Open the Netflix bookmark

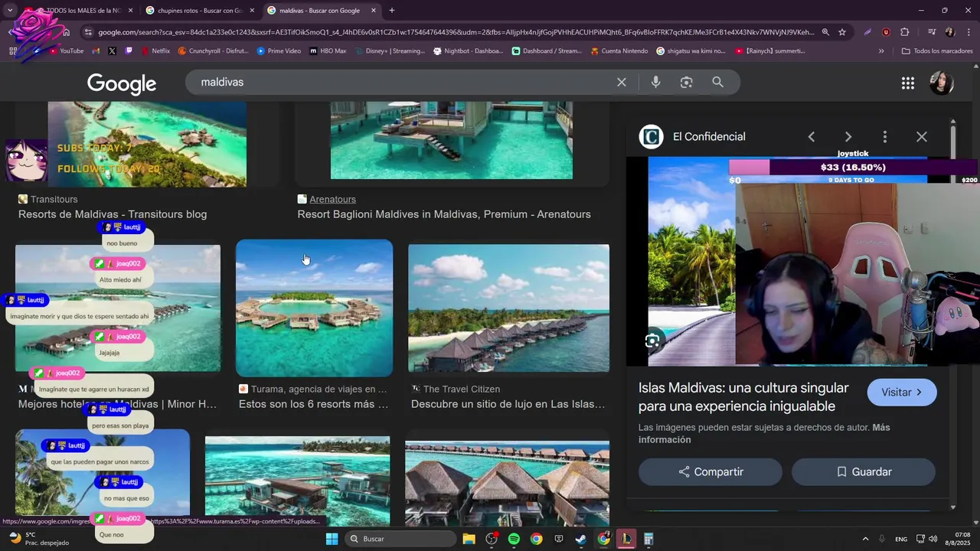click(155, 51)
